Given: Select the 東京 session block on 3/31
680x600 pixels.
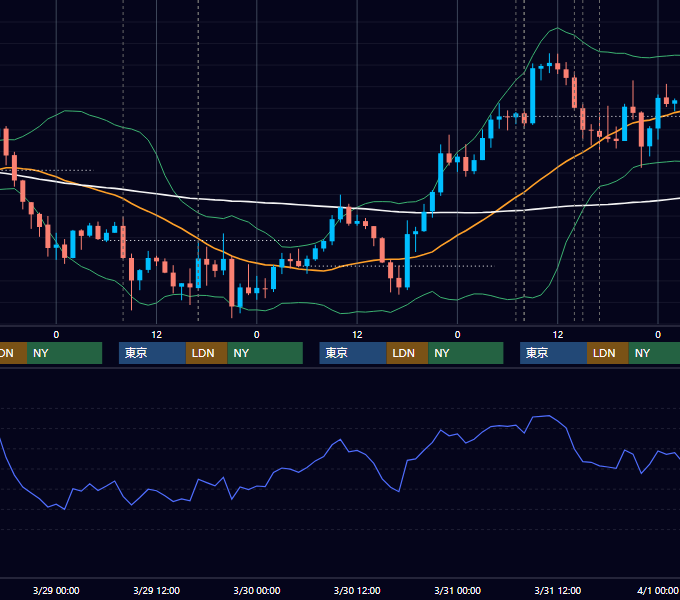Looking at the screenshot, I should [x=553, y=353].
